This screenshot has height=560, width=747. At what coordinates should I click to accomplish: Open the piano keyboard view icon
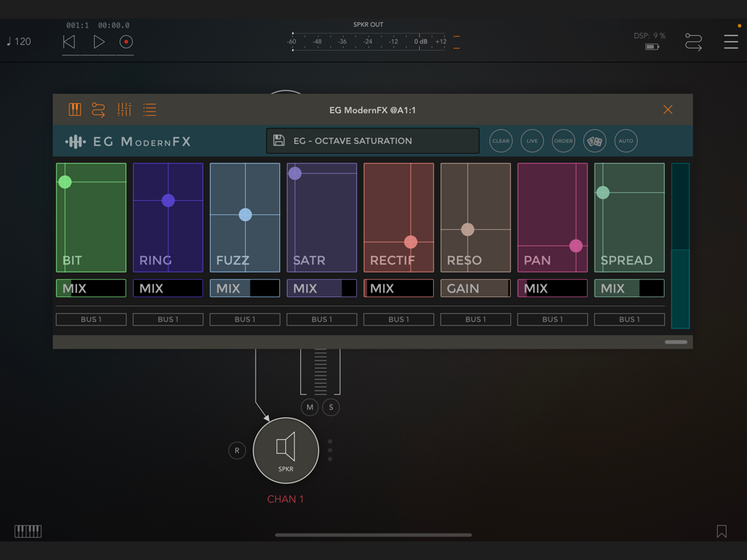click(x=75, y=110)
